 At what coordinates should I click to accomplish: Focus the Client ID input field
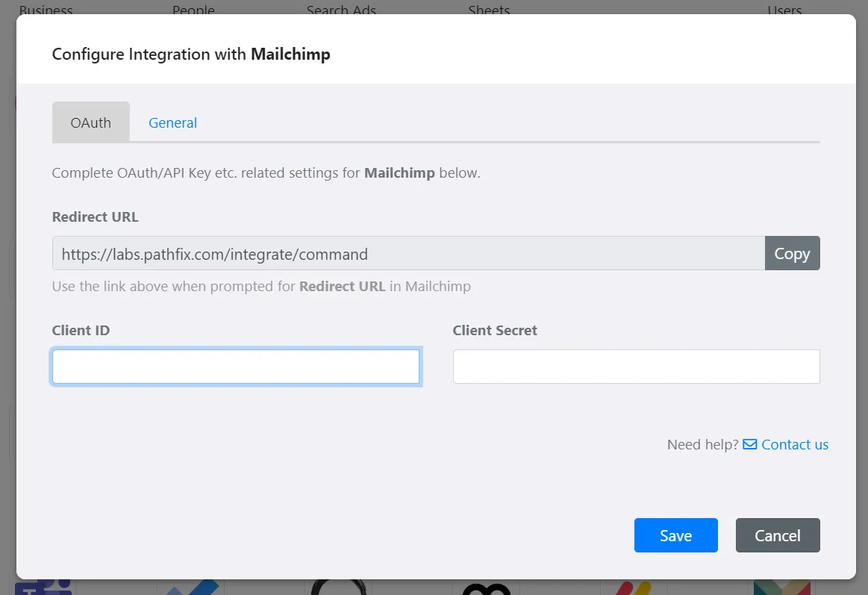(236, 367)
